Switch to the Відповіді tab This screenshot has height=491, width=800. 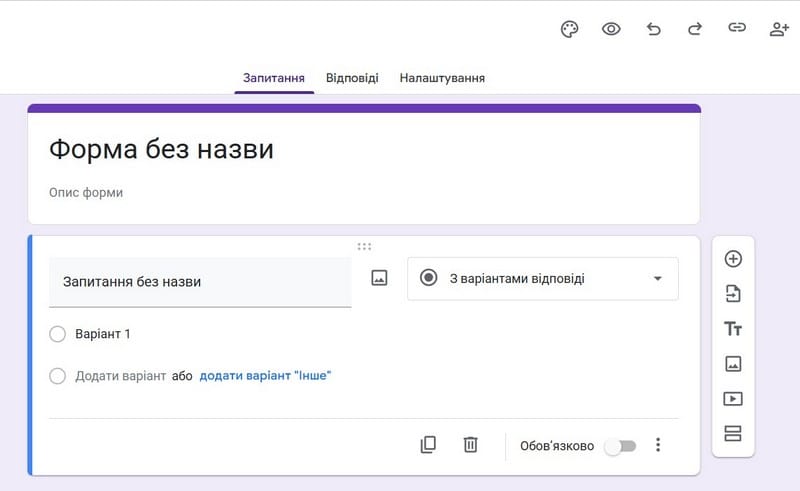[352, 78]
